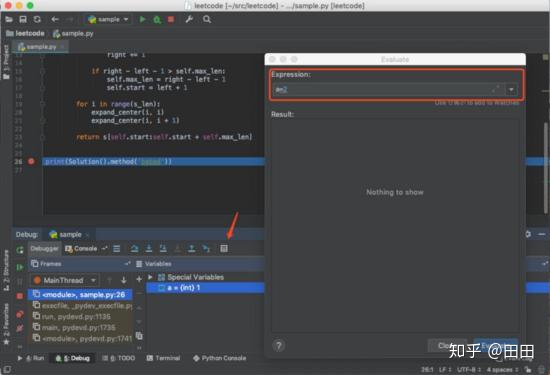Click the 26:1 cursor position status
Screen dimensions: 550x375
coord(427,370)
